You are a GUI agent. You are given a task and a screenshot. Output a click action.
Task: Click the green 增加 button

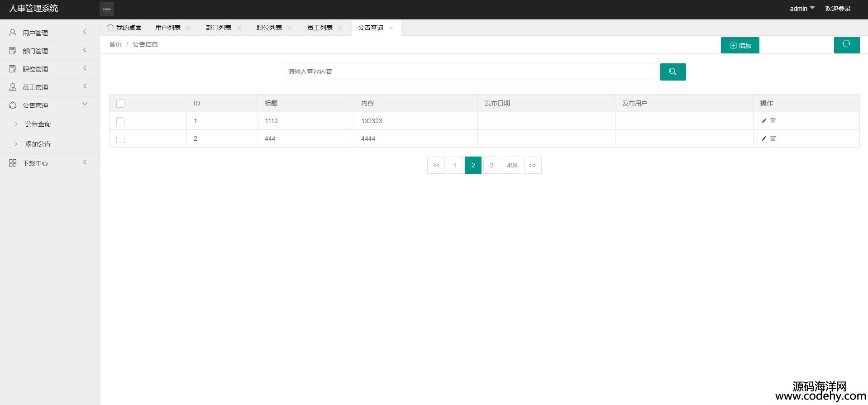[x=740, y=45]
